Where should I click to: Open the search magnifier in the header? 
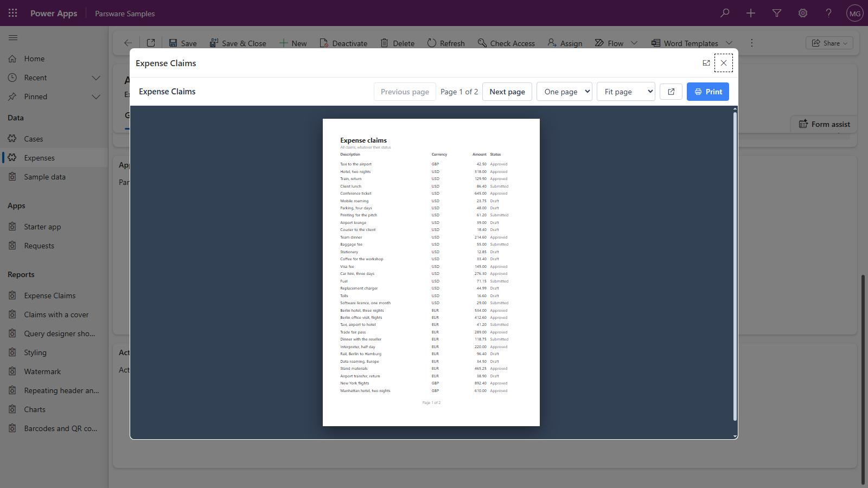725,13
